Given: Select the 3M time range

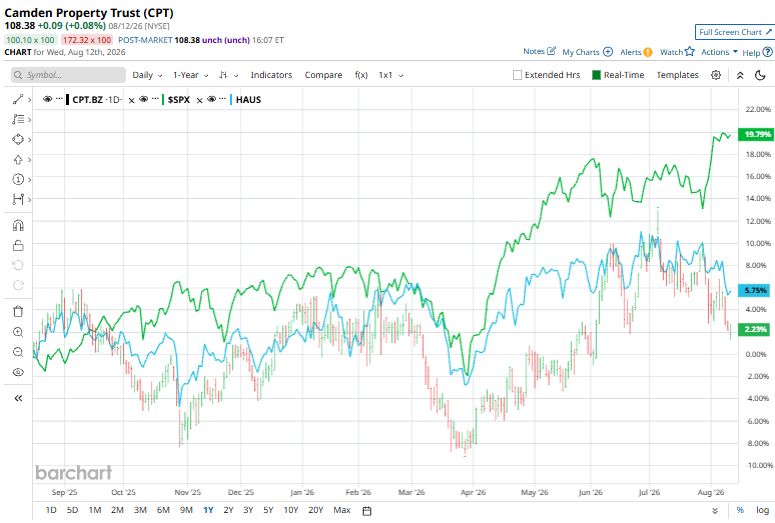Looking at the screenshot, I should (x=140, y=510).
